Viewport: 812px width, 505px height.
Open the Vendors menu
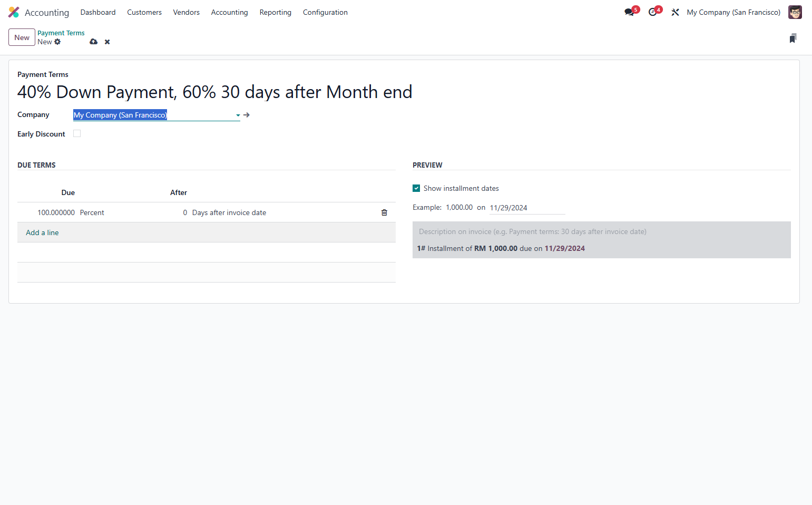(187, 12)
